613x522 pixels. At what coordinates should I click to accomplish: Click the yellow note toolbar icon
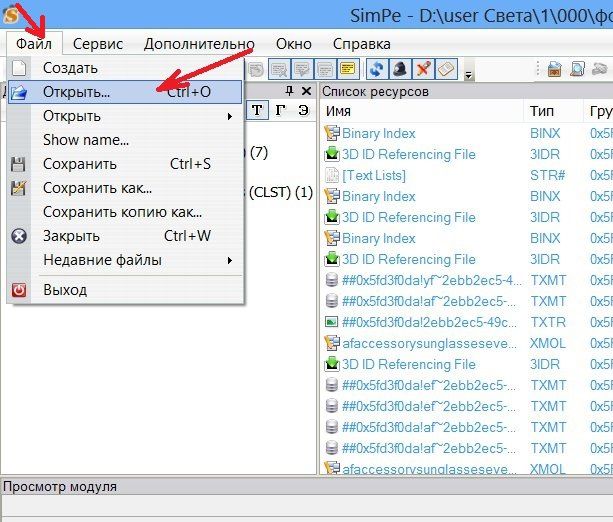[x=347, y=69]
